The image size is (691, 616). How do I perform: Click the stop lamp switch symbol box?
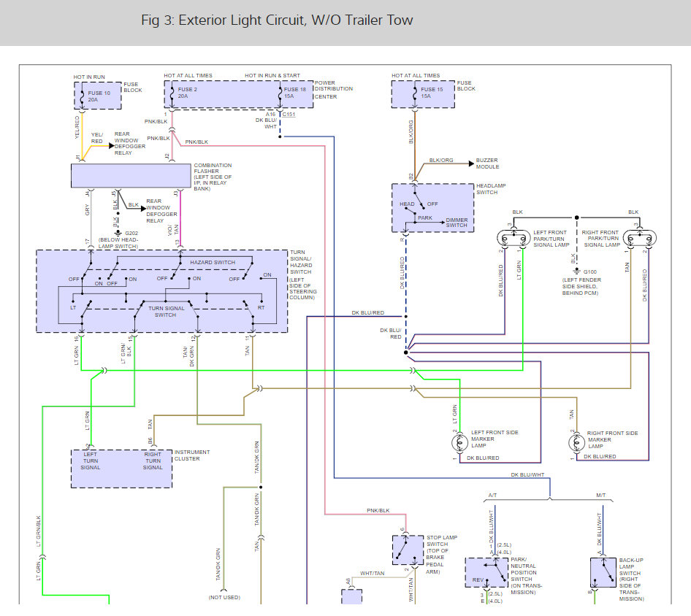[408, 550]
